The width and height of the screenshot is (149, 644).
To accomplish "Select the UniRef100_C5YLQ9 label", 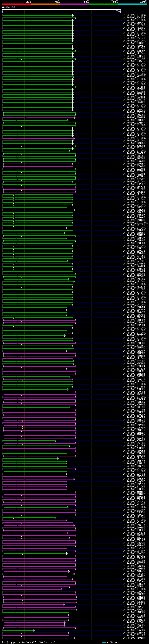I will 134,59.
